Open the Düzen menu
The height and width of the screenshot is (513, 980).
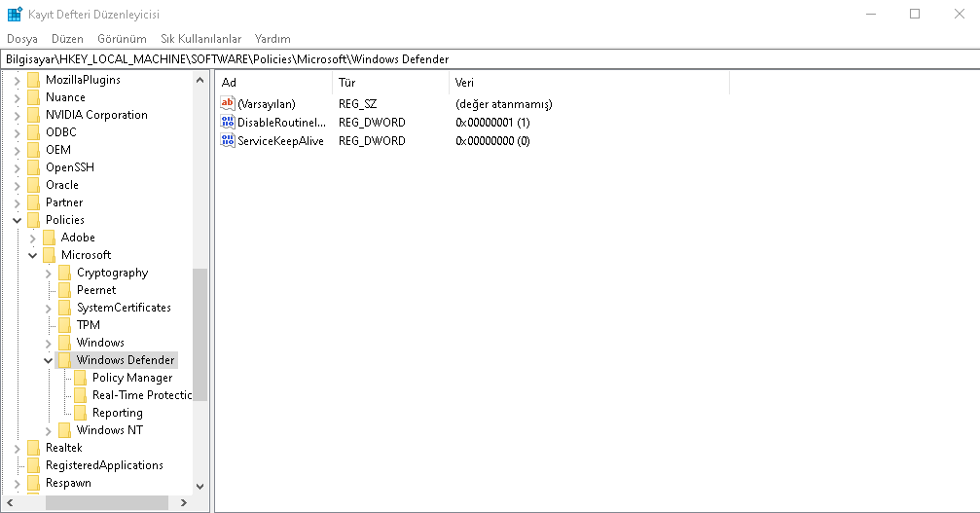point(67,39)
